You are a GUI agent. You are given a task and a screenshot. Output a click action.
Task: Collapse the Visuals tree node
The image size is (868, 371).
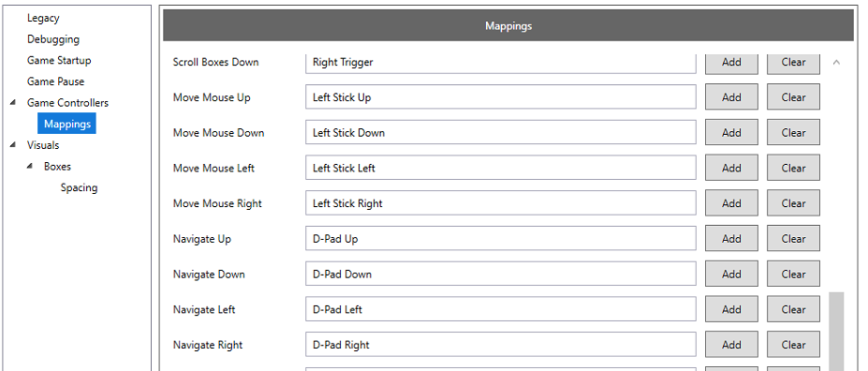click(13, 145)
